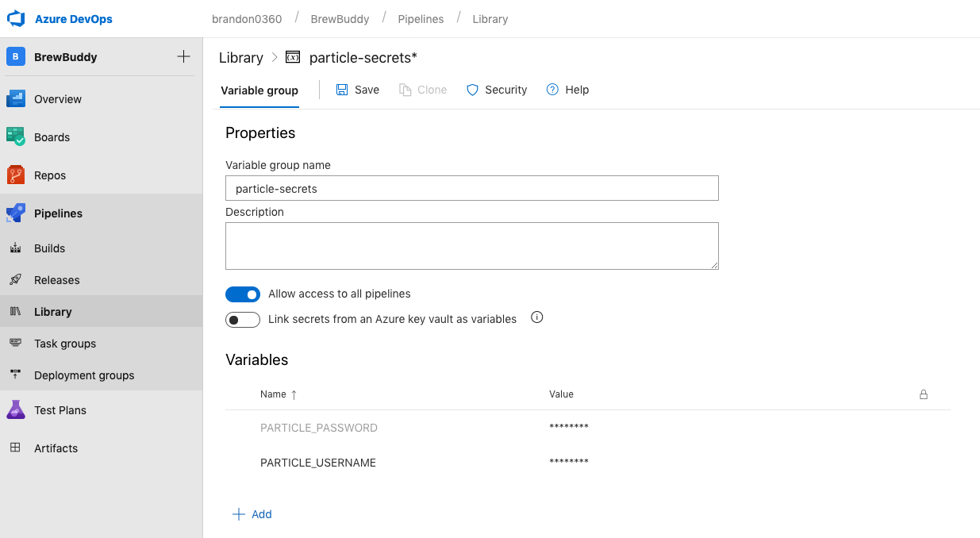Click the Pipelines rocket icon in sidebar

(x=16, y=213)
